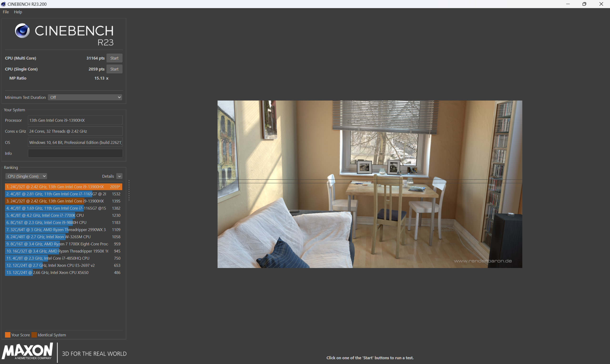Viewport: 610px width, 364px height.
Task: Click the empty Info field
Action: pos(75,153)
